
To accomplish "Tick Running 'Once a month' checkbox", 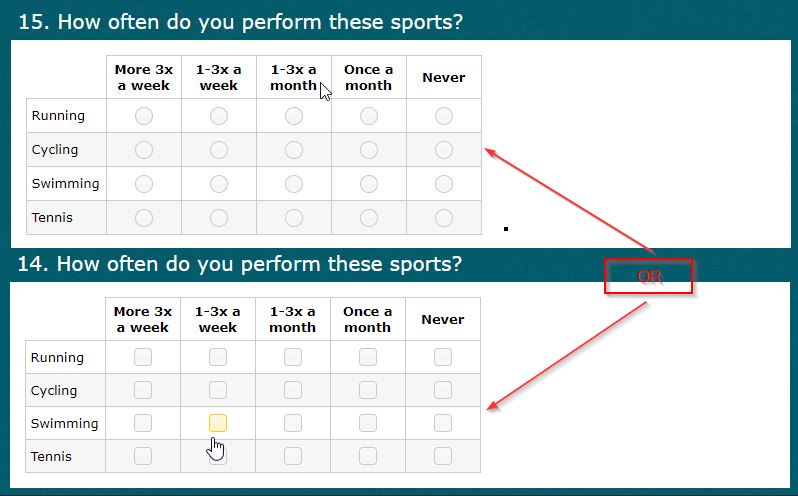I will [x=368, y=357].
